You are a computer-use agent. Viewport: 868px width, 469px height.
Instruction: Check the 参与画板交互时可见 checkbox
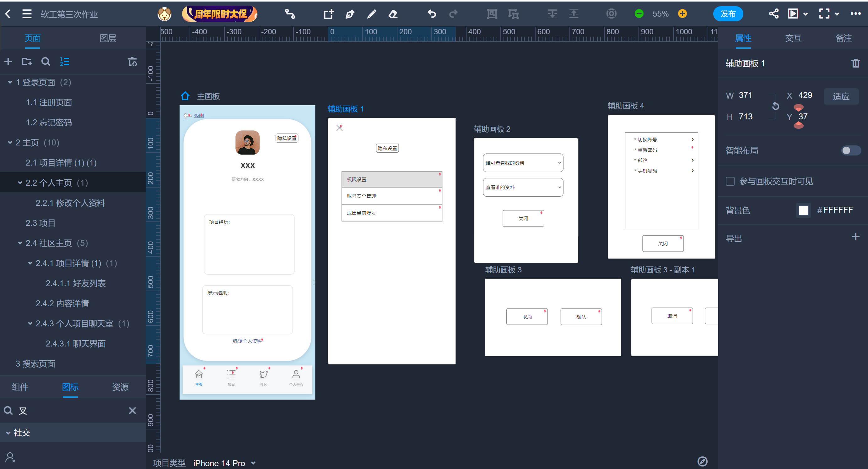pyautogui.click(x=730, y=181)
